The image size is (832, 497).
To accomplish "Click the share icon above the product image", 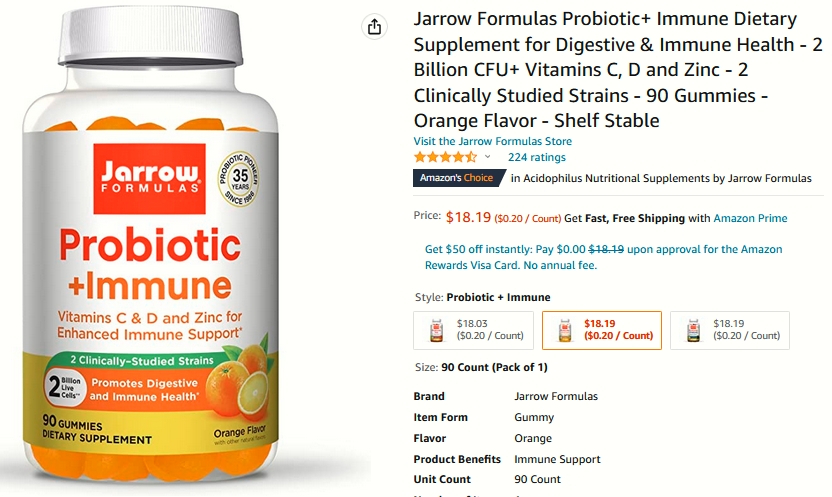I will 374,27.
